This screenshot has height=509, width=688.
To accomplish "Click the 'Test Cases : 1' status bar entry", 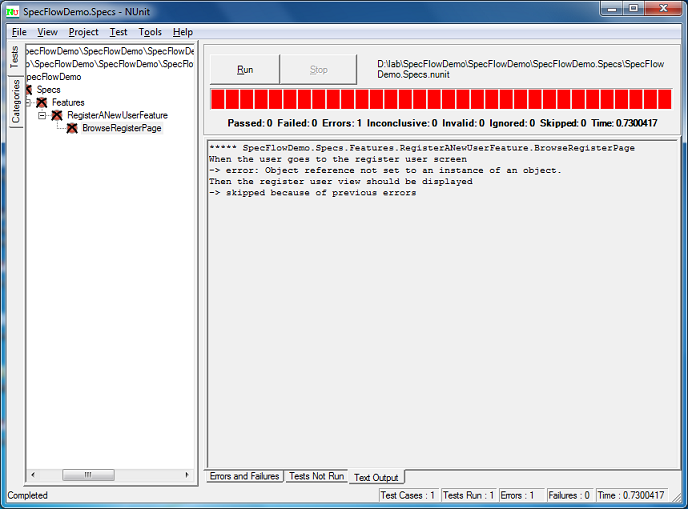I will click(x=408, y=495).
